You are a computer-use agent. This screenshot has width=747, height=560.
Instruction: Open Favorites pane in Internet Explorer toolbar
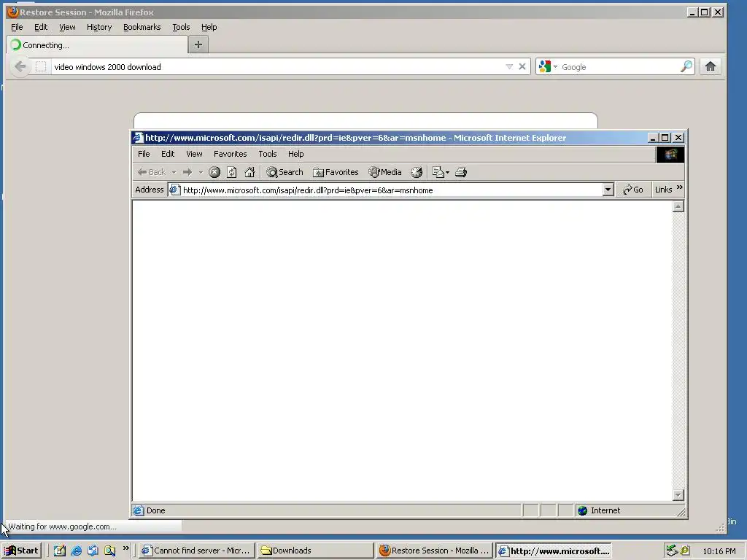pos(336,172)
